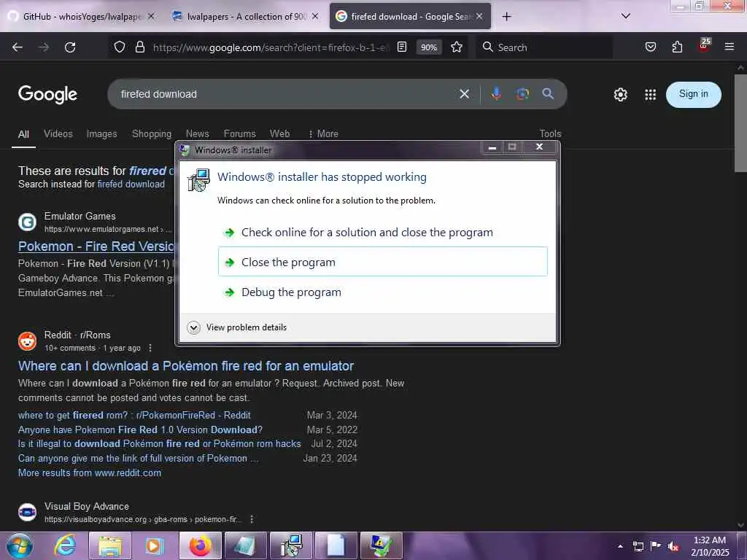Screen dimensions: 747x560
Task: Click the Windows installer taskbar icon
Action: tap(291, 545)
